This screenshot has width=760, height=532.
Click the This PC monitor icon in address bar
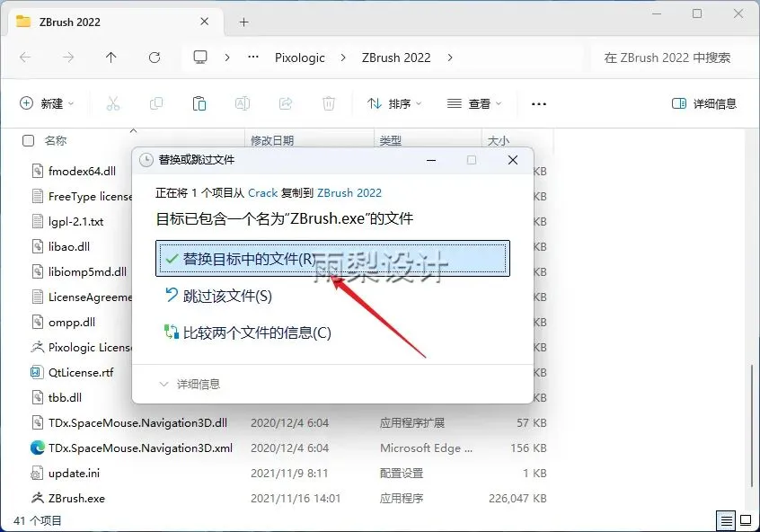point(200,58)
